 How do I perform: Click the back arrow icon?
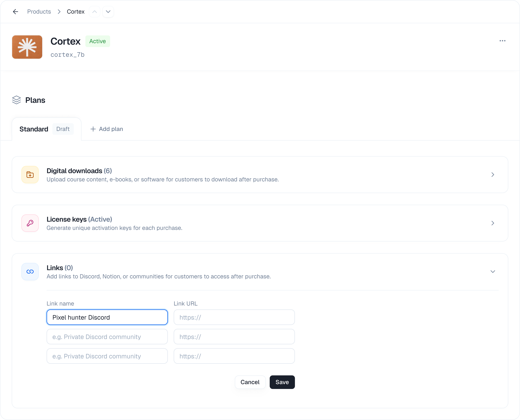click(x=16, y=12)
